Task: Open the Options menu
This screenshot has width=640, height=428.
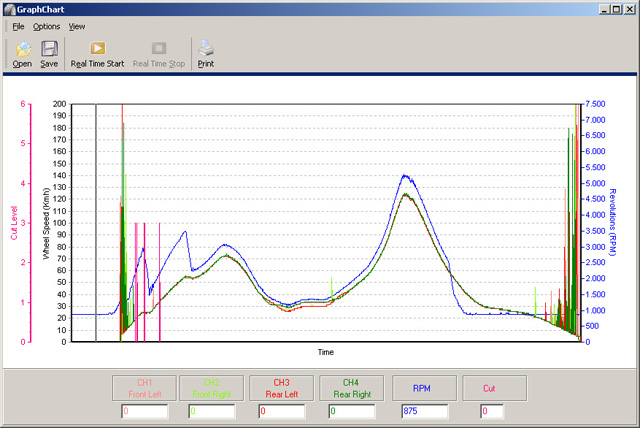Action: (x=47, y=27)
